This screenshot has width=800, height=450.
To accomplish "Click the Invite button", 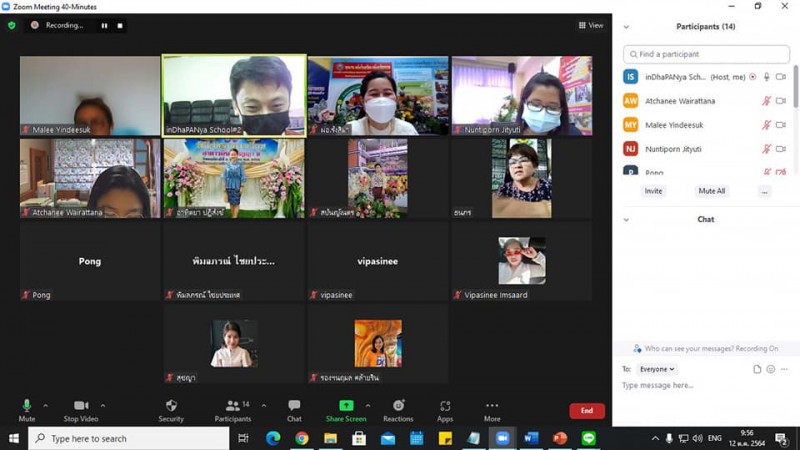I will click(x=653, y=191).
